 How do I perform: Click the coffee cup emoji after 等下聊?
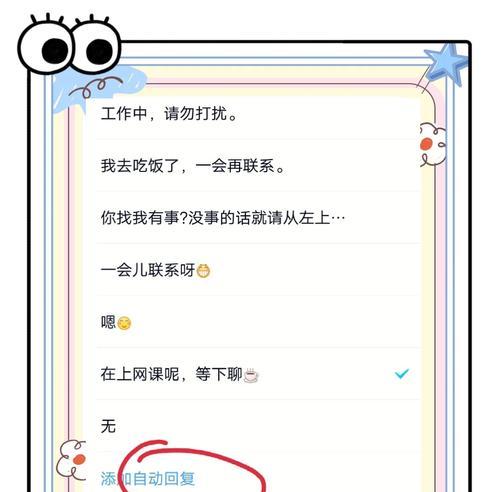[251, 375]
